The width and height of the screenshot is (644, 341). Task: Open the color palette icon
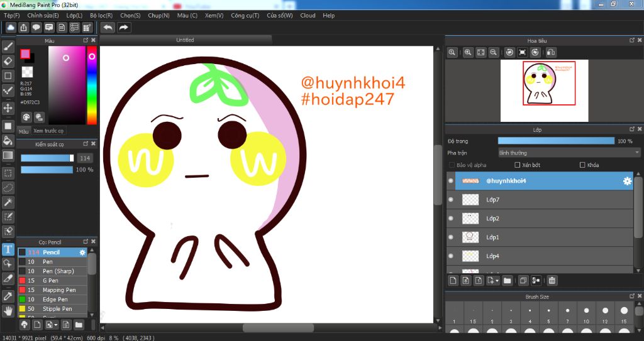[26, 117]
